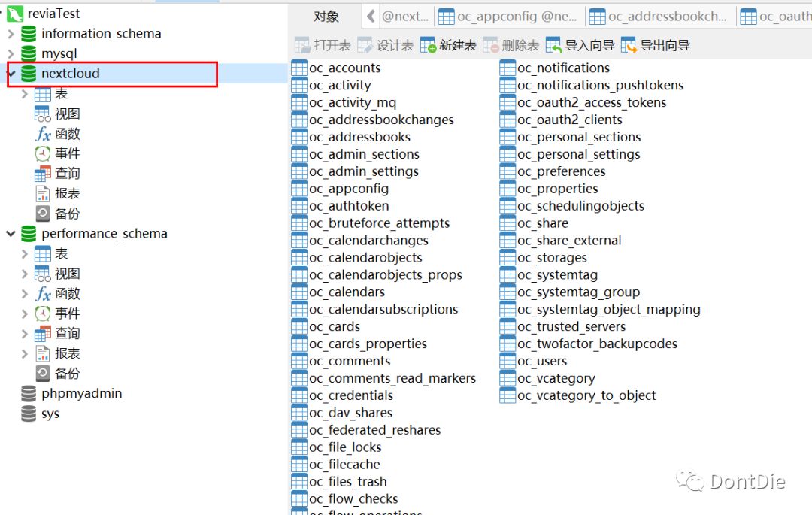This screenshot has height=515, width=812.
Task: Click the 函数 fx icon under performance_schema
Action: [43, 293]
